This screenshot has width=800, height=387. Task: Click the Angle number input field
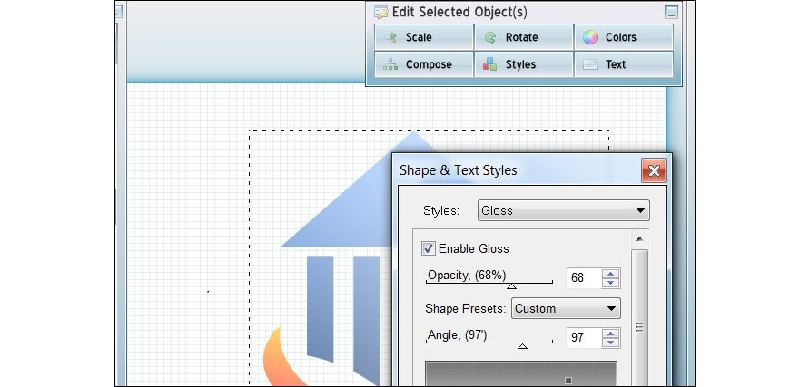pyautogui.click(x=584, y=338)
